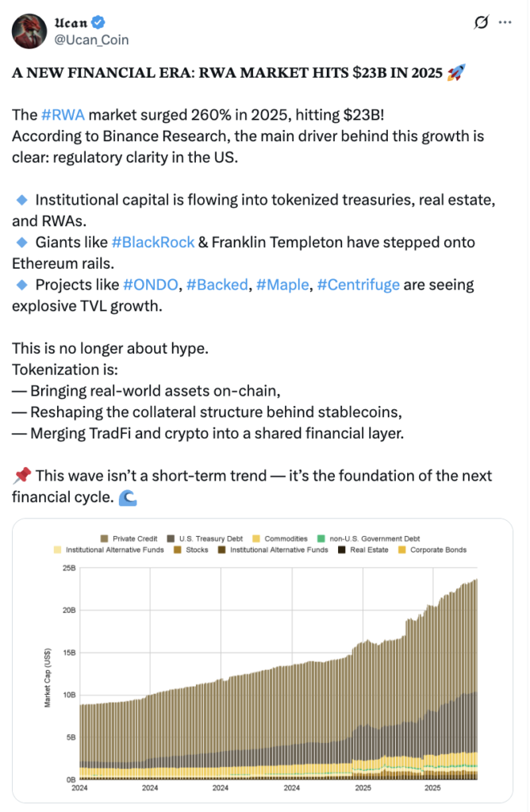Image resolution: width=530 pixels, height=812 pixels.
Task: Click the #Backed hashtag
Action: 213,284
